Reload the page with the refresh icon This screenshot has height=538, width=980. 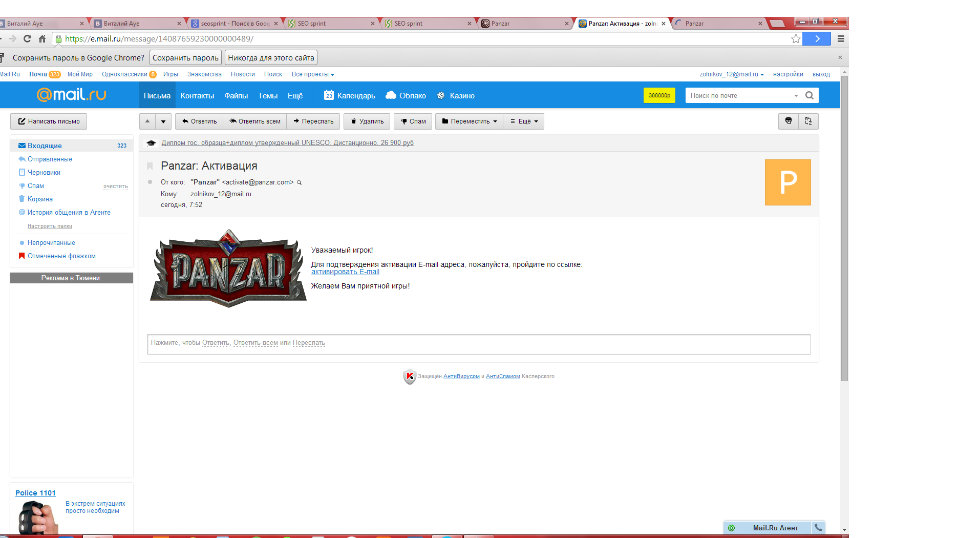[x=28, y=38]
